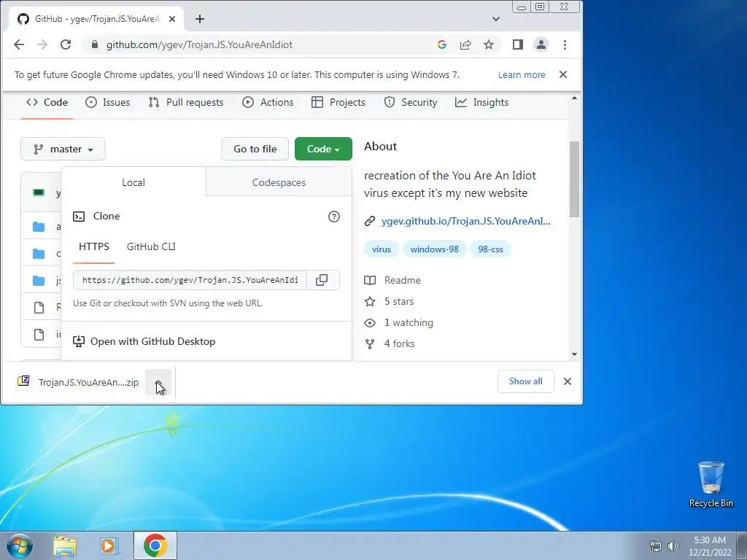Click the Learn more link
The width and height of the screenshot is (747, 560).
tap(522, 75)
